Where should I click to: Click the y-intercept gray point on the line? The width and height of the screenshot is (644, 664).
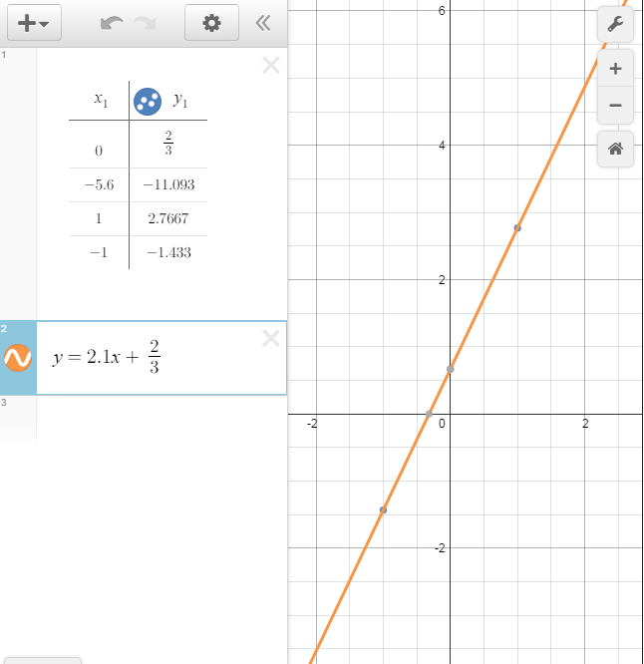(x=450, y=369)
